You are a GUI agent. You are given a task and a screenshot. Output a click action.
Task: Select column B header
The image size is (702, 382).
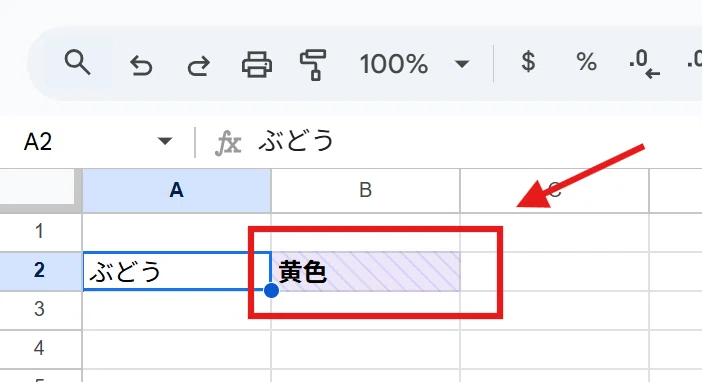pyautogui.click(x=365, y=190)
